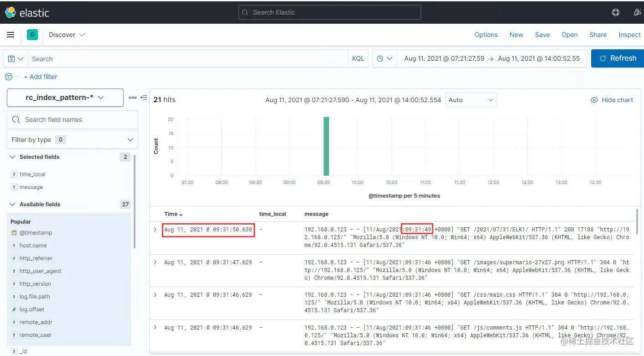Expand the rc_index_pattern-* dropdown
The width and height of the screenshot is (644, 356).
tap(101, 97)
